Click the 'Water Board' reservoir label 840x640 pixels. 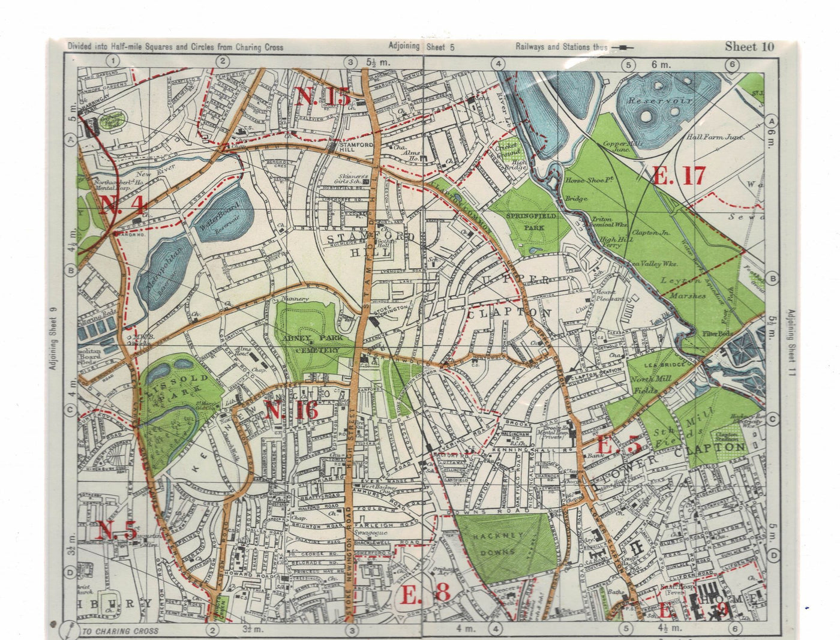coord(219,215)
